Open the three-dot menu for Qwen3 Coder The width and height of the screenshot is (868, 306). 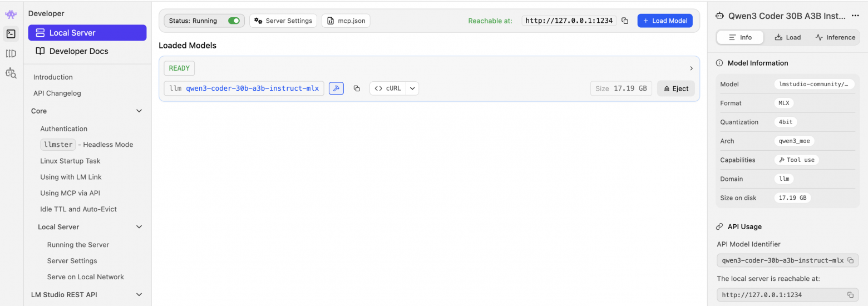(855, 16)
